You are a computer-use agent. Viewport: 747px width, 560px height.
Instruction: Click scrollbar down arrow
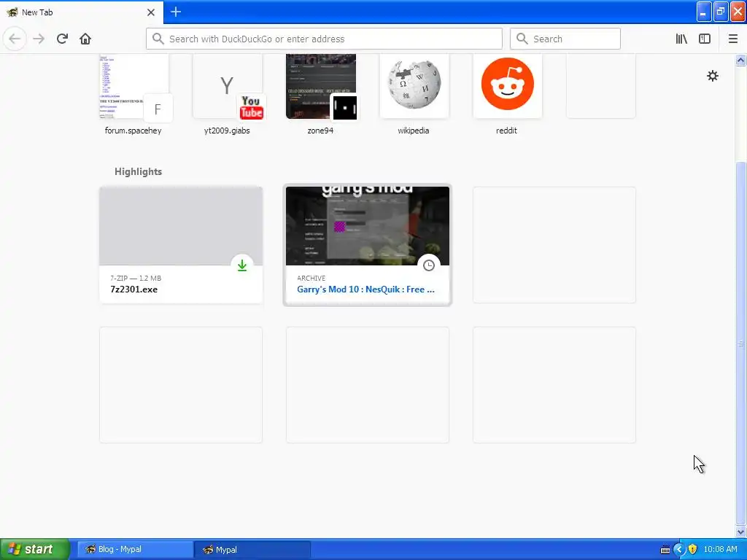(x=741, y=532)
